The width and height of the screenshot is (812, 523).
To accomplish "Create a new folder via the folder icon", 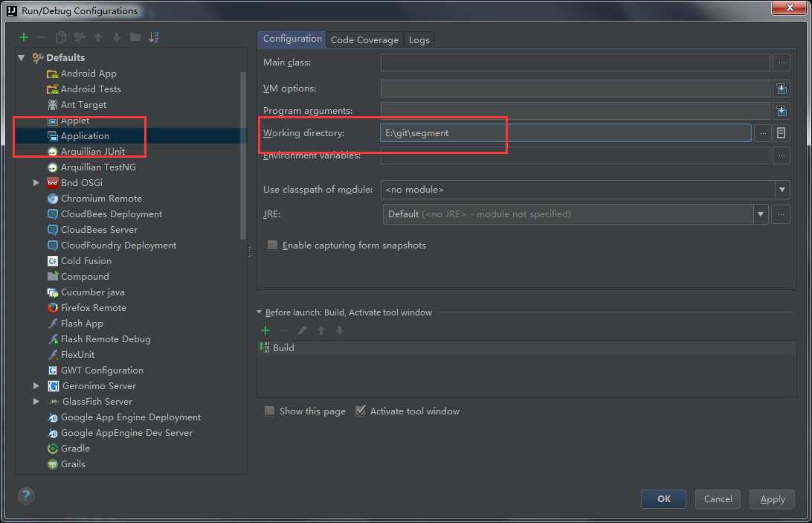I will [135, 37].
